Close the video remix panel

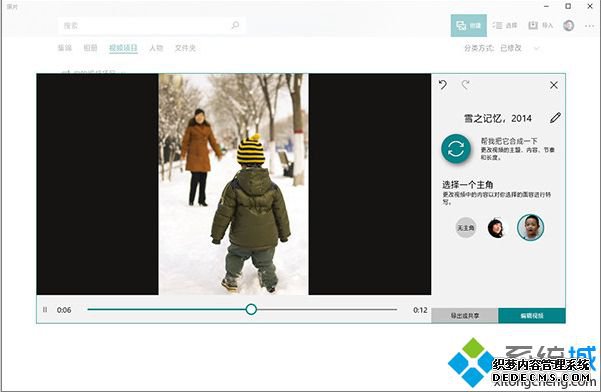pos(554,85)
